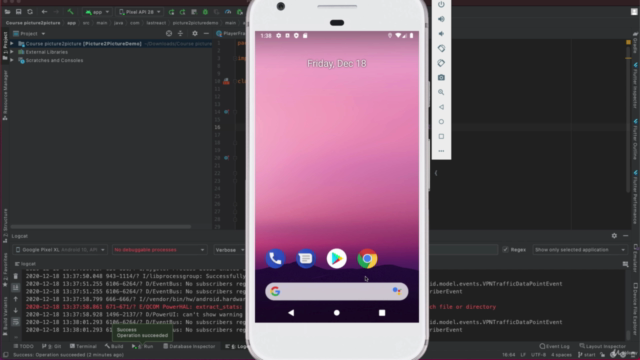This screenshot has height=360, width=640.
Task: Open the Google Pixel XL device dropdown
Action: click(x=60, y=250)
